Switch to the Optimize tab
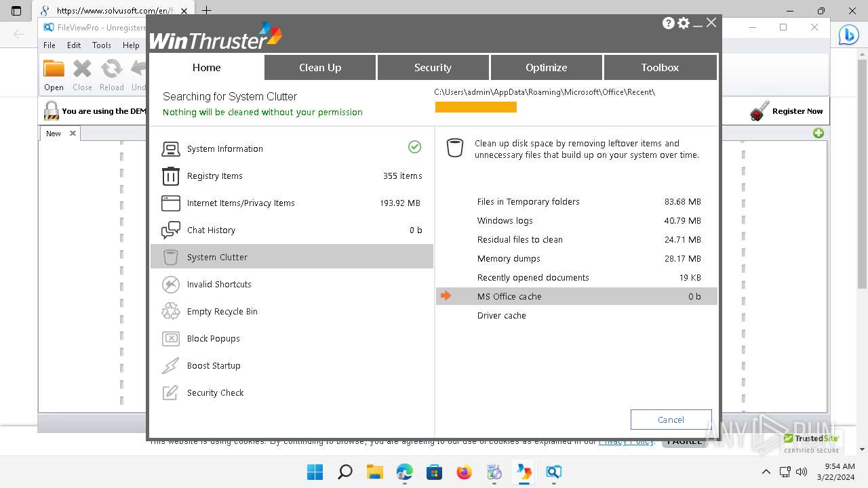 [546, 67]
